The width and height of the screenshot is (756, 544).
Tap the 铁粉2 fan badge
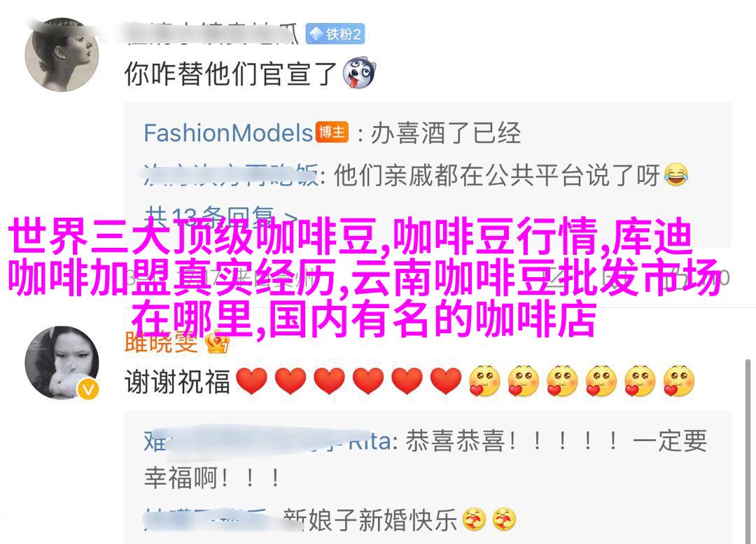click(335, 34)
